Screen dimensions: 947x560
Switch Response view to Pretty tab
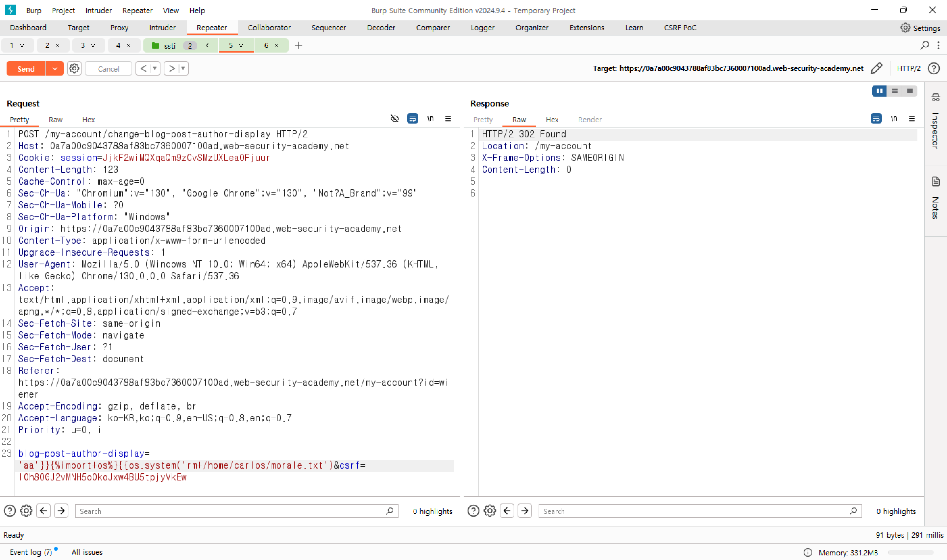(483, 120)
